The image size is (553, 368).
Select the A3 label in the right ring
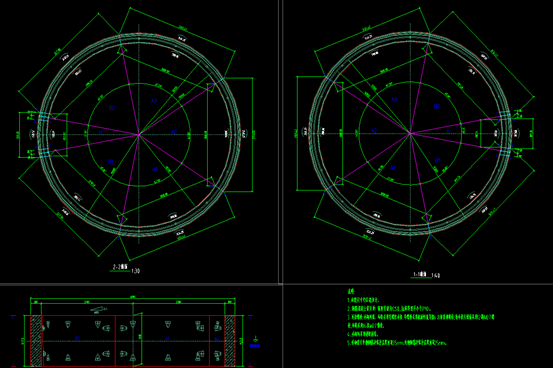click(x=394, y=99)
